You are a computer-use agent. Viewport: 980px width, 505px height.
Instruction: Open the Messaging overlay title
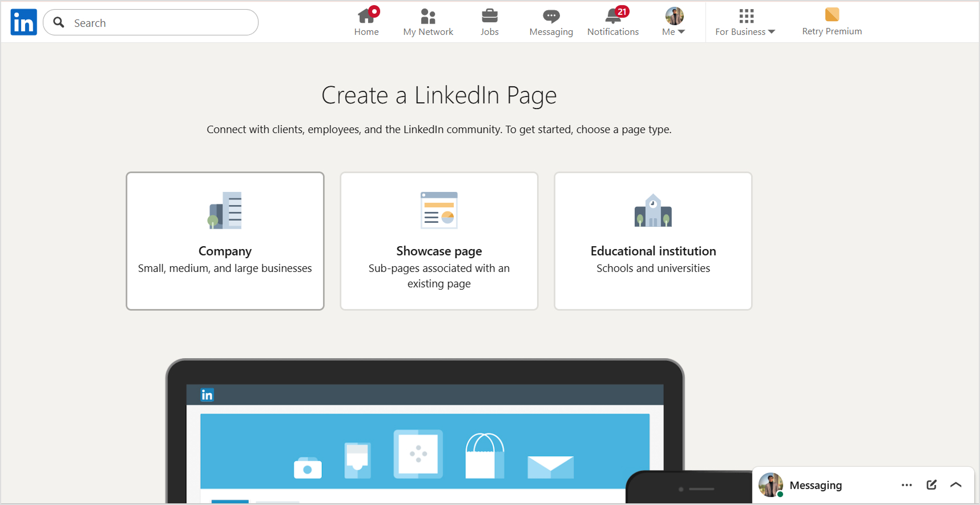816,485
